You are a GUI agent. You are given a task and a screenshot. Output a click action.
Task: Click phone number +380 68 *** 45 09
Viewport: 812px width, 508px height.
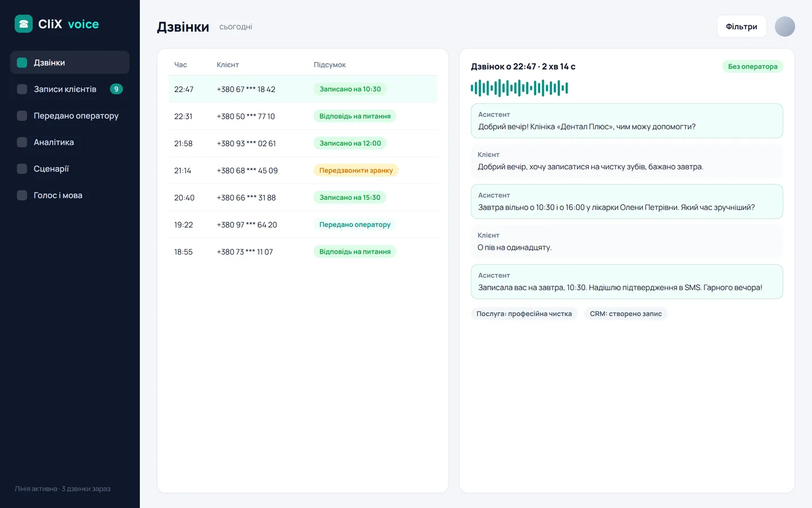(247, 170)
